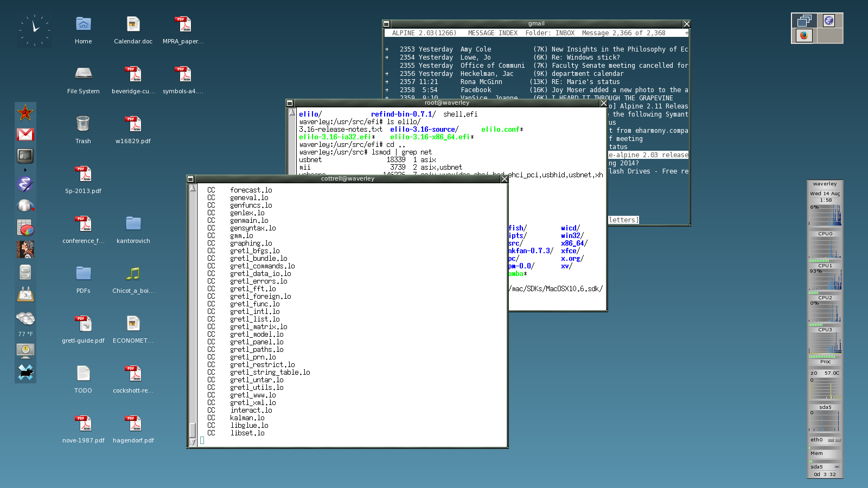Open the waverley hostname menu in GKrellM
The width and height of the screenshot is (868, 488).
click(825, 183)
